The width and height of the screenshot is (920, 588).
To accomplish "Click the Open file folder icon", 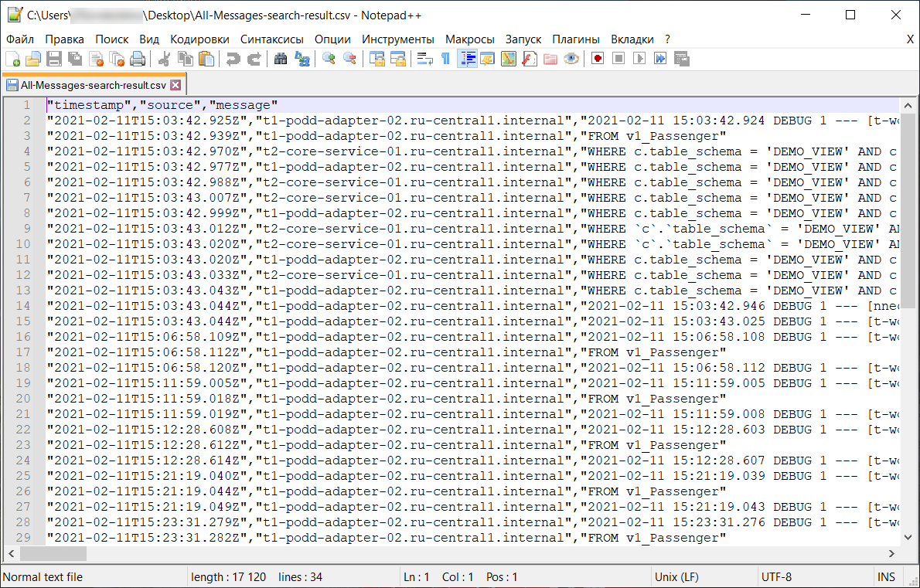I will tap(33, 59).
